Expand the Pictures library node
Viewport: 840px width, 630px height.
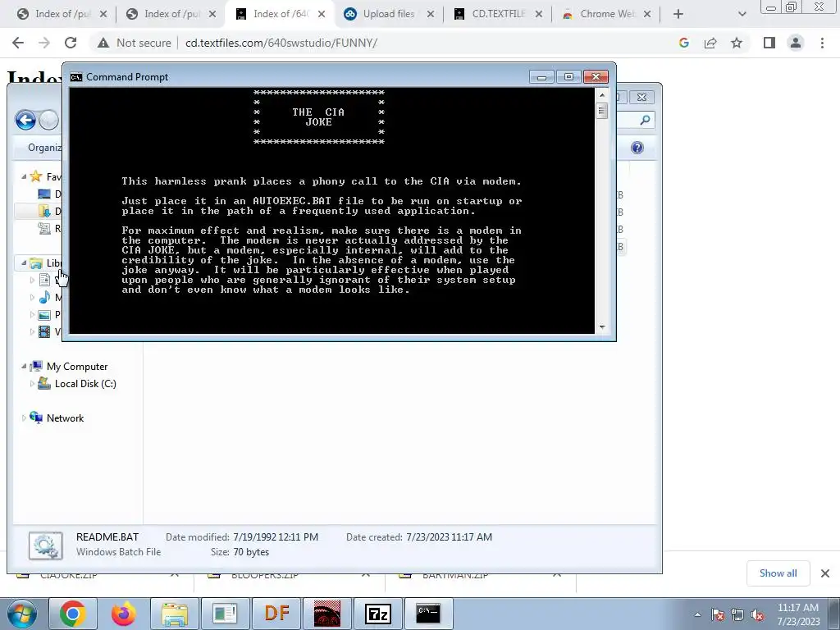(32, 314)
